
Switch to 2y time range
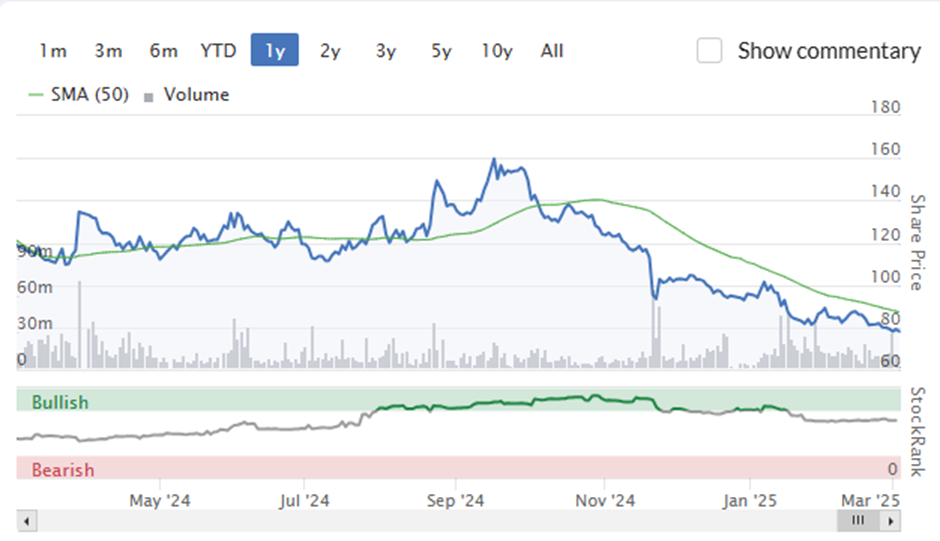pyautogui.click(x=330, y=50)
